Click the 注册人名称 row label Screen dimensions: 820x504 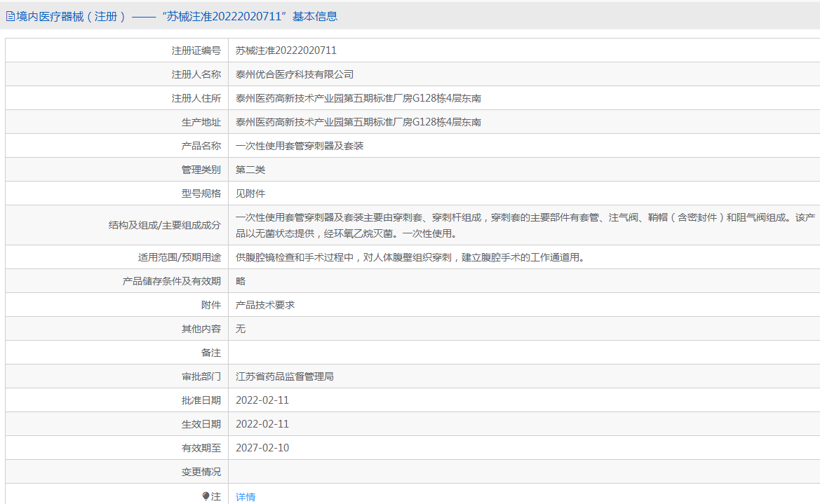click(x=196, y=75)
